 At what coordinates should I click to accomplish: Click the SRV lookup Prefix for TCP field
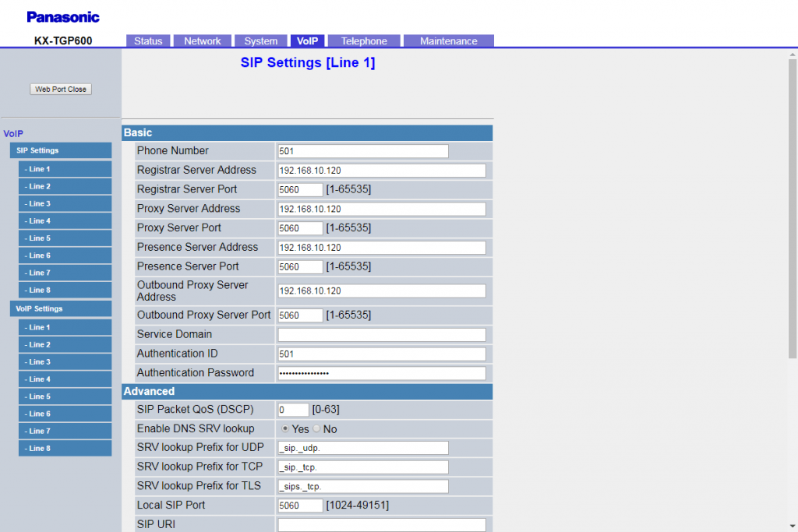pos(363,467)
